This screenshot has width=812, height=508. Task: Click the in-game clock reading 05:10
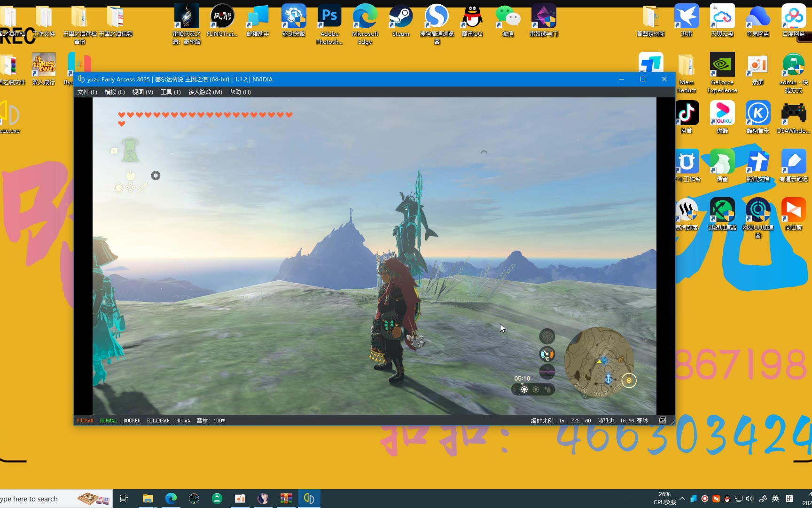tap(522, 378)
